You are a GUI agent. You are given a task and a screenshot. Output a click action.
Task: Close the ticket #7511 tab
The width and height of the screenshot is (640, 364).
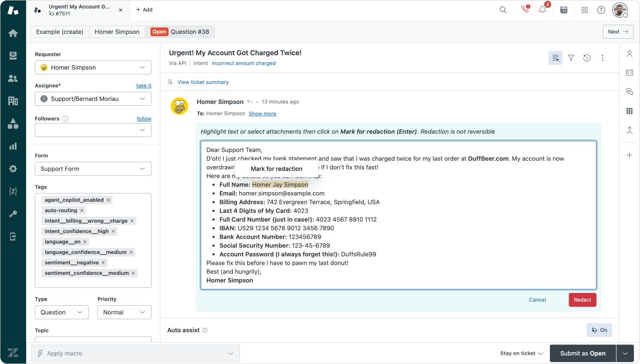coord(121,10)
